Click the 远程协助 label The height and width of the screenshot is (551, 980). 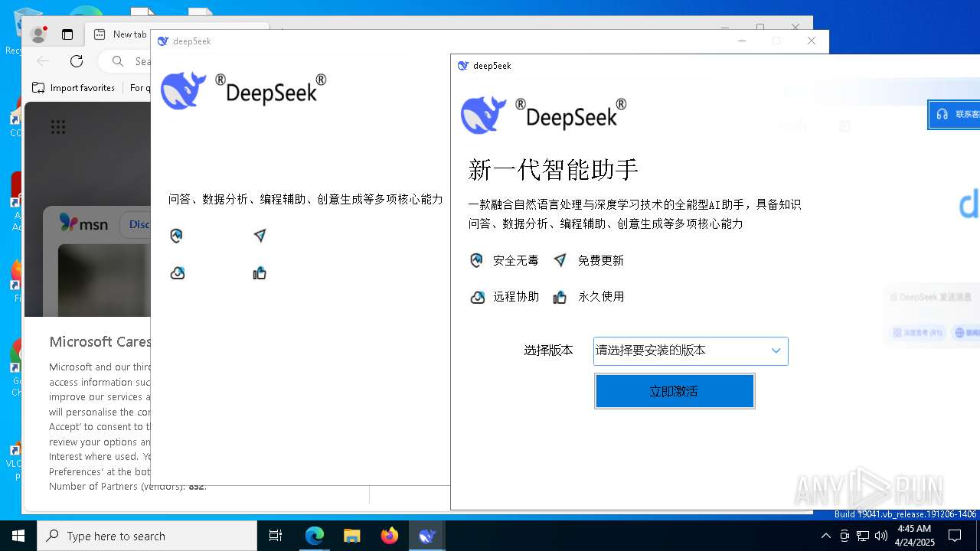pos(516,297)
